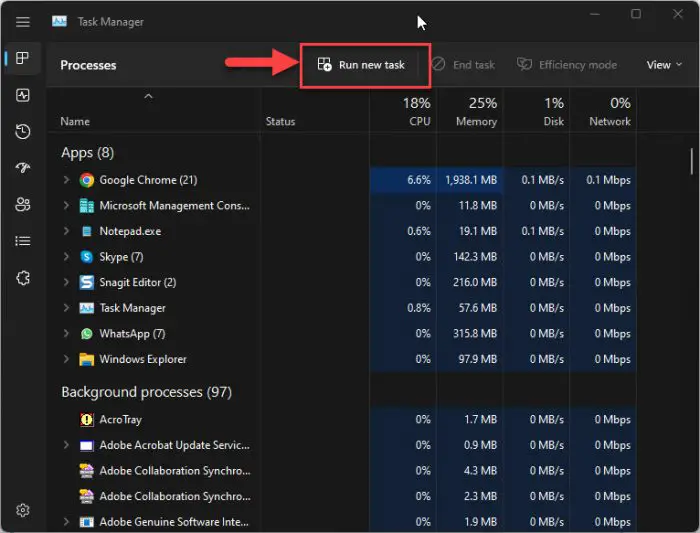Click the Microsoft Management Console icon
700x533 pixels.
point(87,206)
